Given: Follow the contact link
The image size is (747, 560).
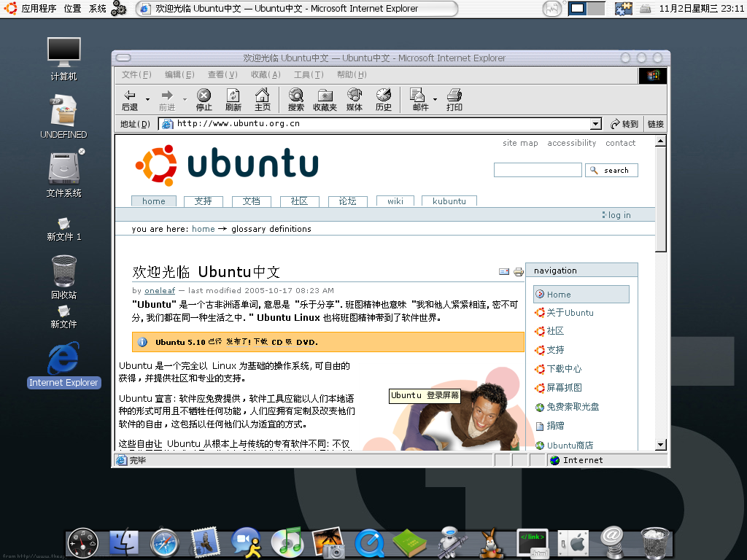Looking at the screenshot, I should [x=620, y=143].
